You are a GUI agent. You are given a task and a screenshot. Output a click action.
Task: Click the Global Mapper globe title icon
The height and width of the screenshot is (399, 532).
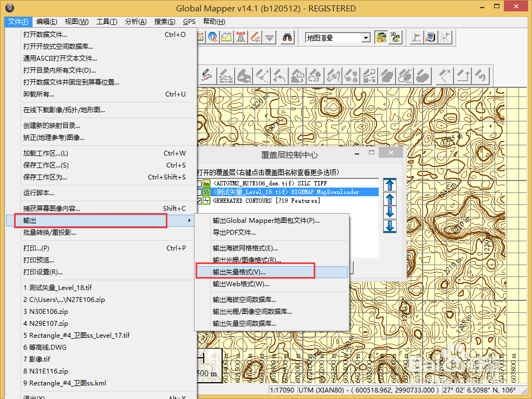10,8
